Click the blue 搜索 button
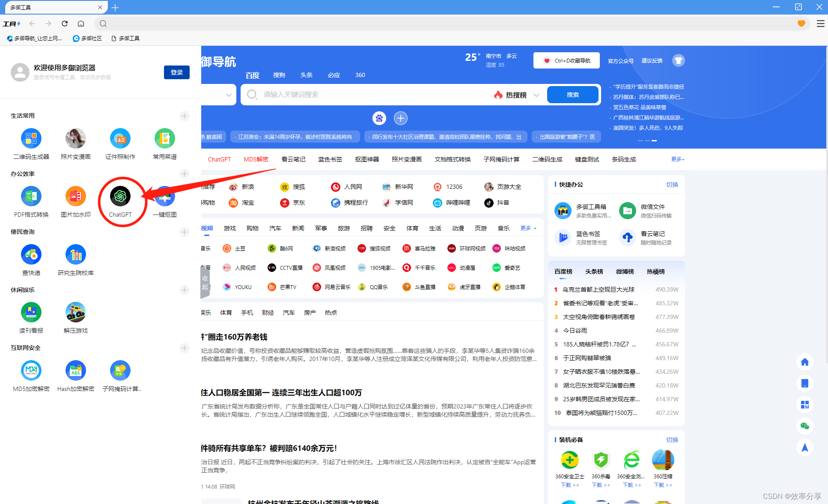This screenshot has height=504, width=828. pos(572,95)
